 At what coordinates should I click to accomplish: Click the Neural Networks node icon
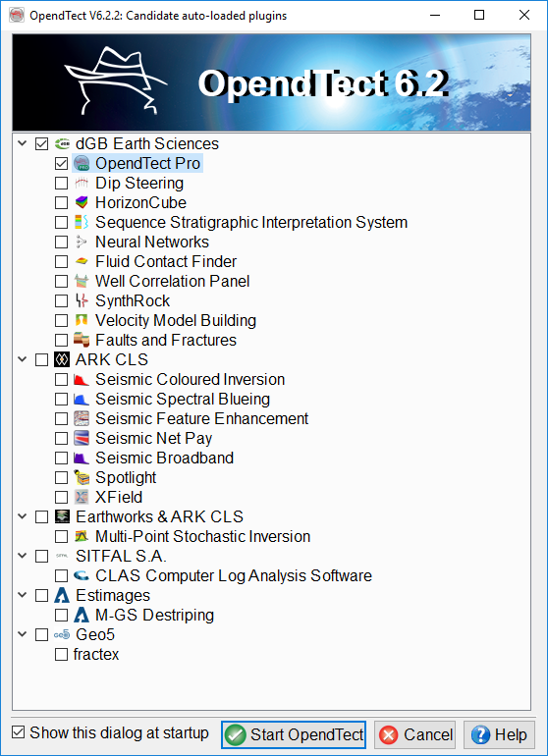tap(82, 243)
